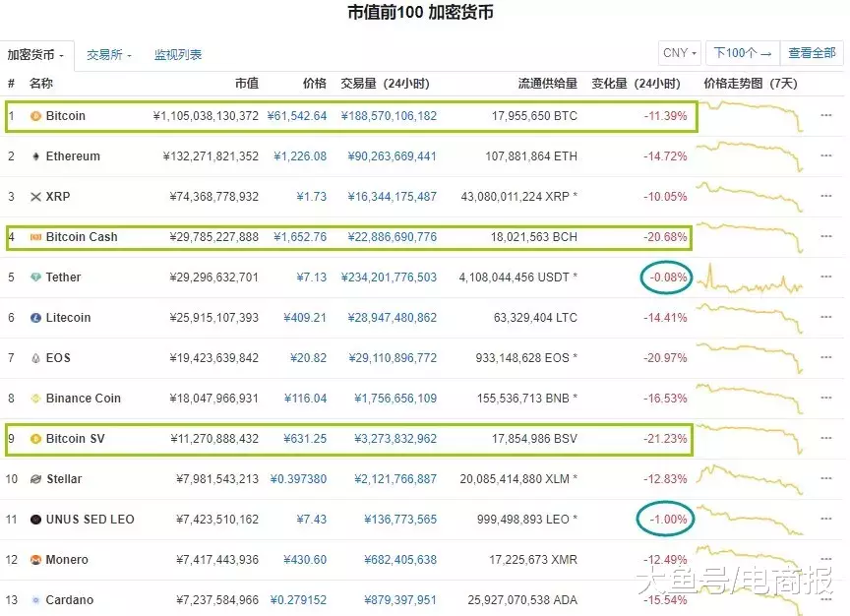Open more options for Binance Coin row

click(x=826, y=398)
